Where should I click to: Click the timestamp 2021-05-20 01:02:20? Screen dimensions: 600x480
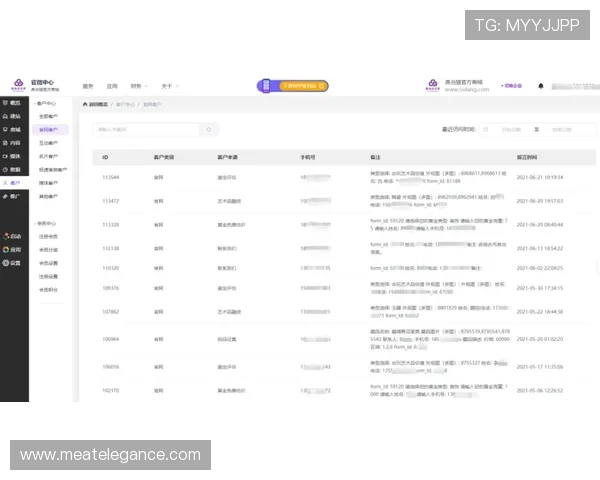540,339
